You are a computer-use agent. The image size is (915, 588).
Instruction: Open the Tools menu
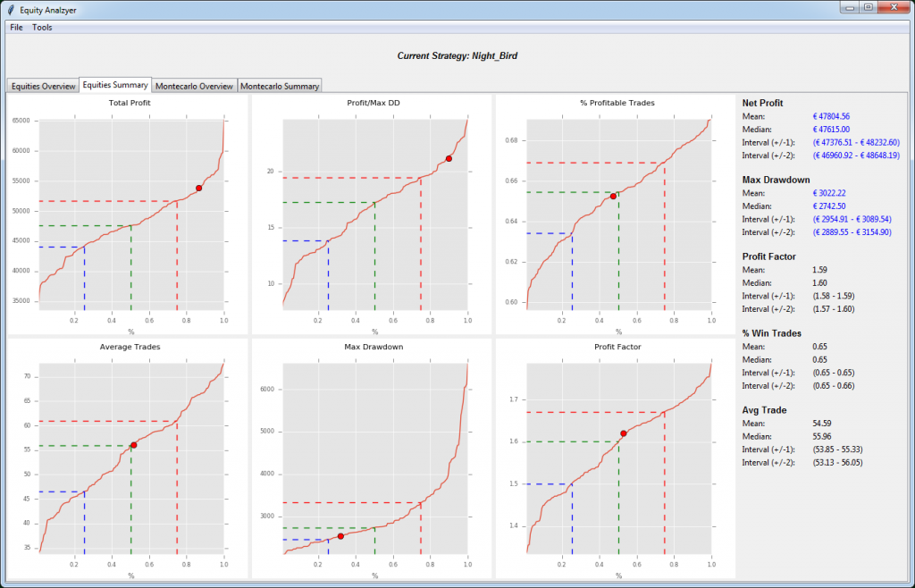[x=42, y=28]
